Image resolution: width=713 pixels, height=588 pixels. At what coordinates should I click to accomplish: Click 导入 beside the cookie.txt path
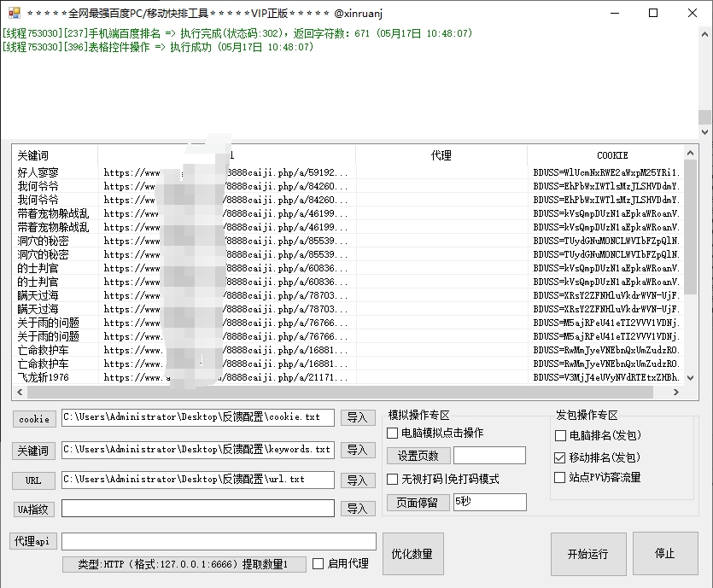click(358, 417)
